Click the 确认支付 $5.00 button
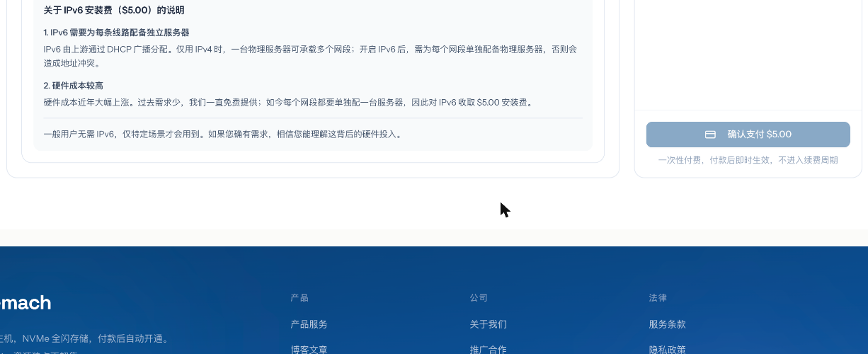 748,135
